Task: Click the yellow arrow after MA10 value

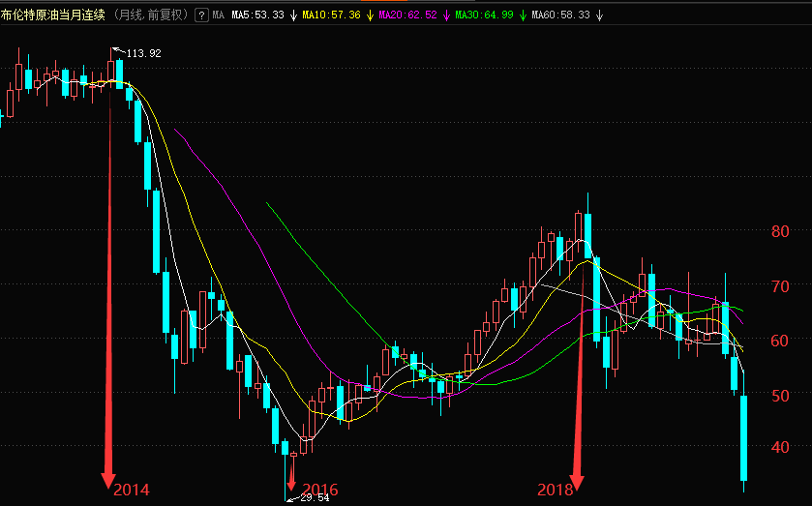Action: click(x=369, y=15)
